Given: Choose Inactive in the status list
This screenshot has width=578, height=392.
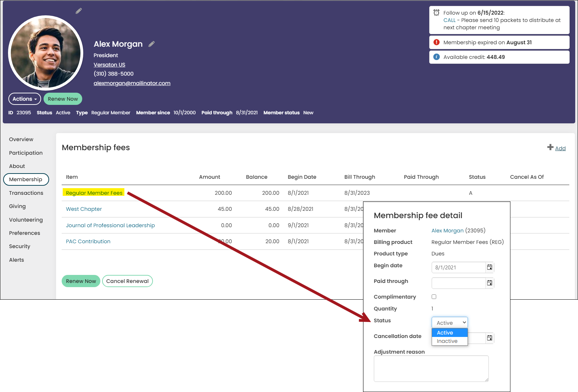Looking at the screenshot, I should click(450, 341).
